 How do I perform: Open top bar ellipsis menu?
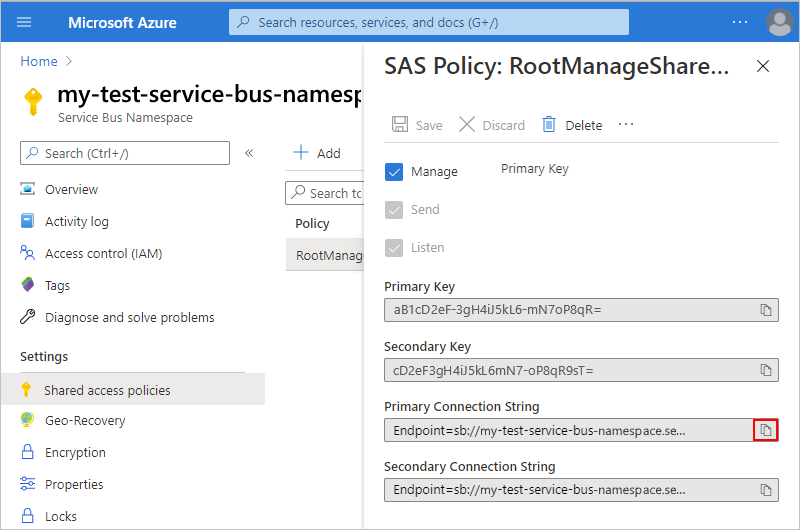[740, 22]
